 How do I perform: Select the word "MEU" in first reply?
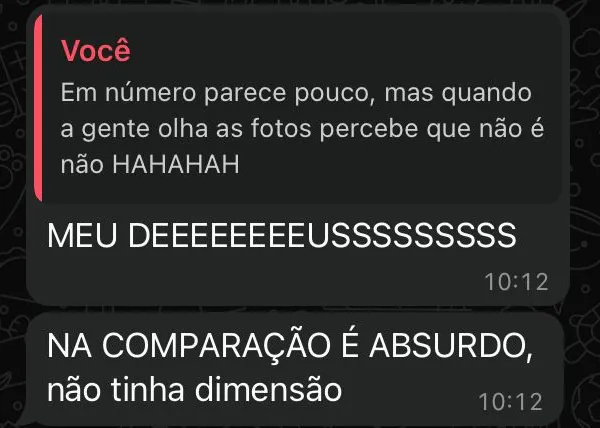click(82, 236)
